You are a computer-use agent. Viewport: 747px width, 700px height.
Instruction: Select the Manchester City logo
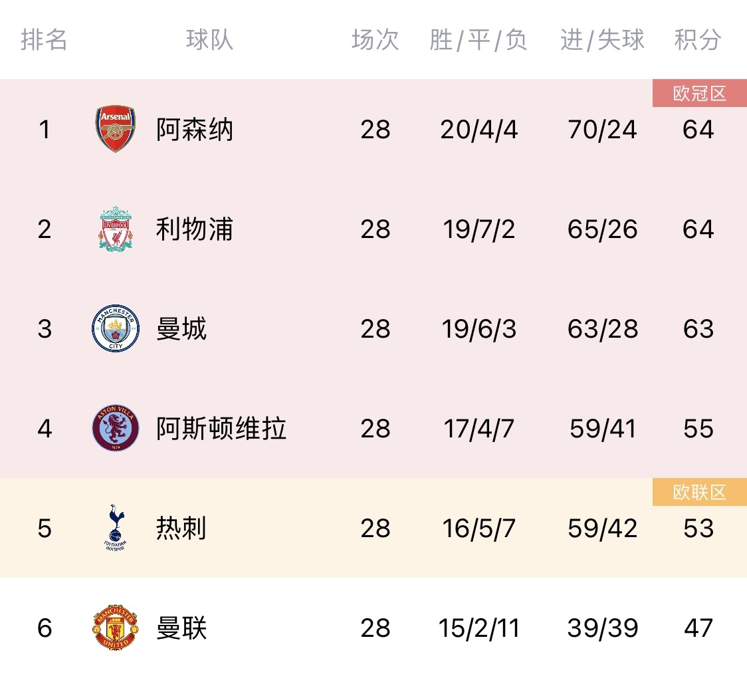coord(115,328)
